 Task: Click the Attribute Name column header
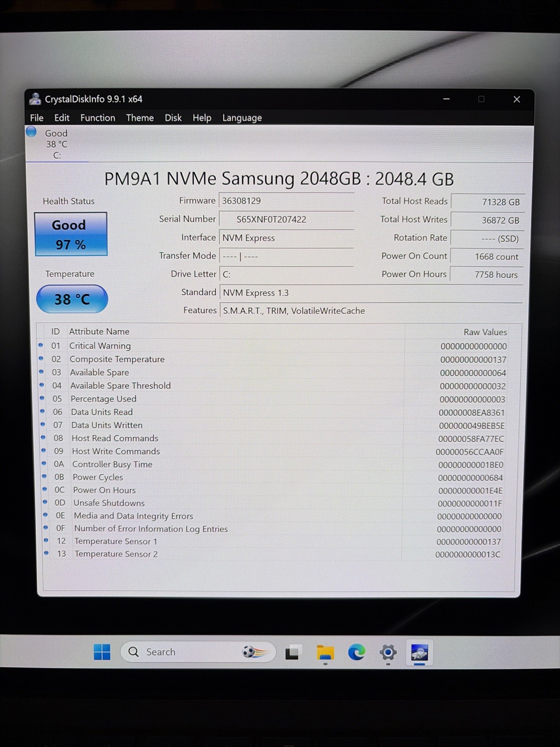point(99,331)
